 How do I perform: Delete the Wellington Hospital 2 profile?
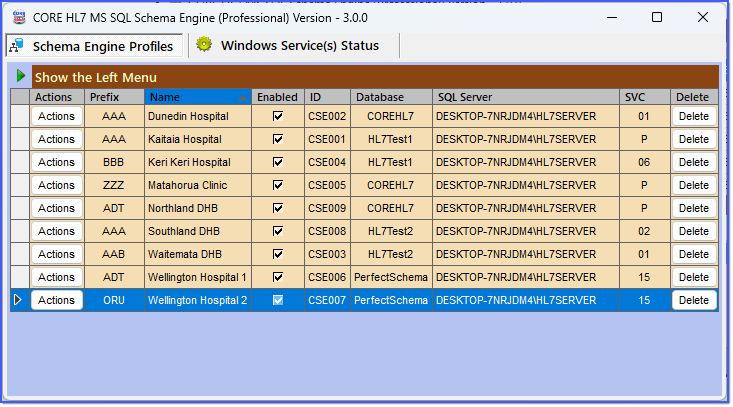[694, 300]
